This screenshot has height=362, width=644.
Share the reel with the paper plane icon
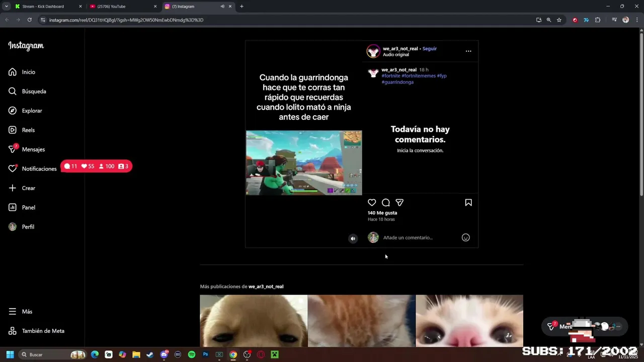click(399, 203)
